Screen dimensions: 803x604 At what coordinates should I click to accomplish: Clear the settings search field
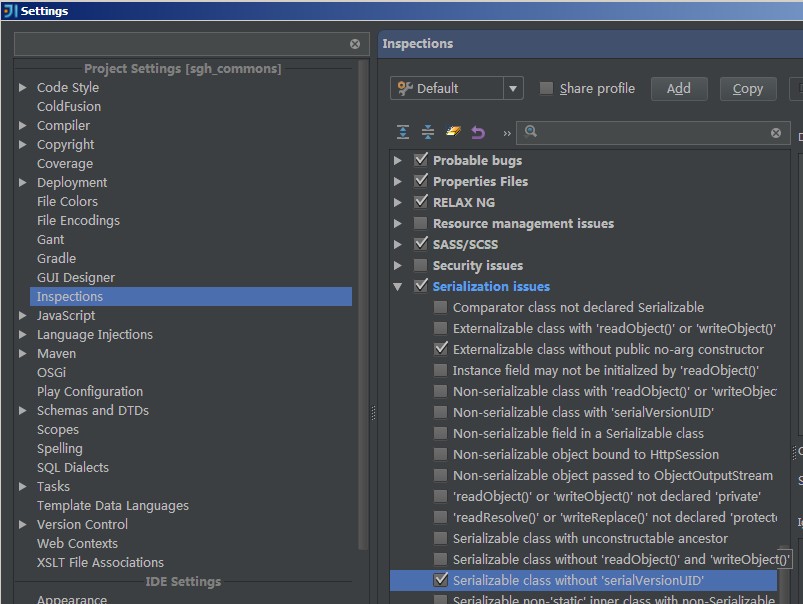(x=355, y=44)
